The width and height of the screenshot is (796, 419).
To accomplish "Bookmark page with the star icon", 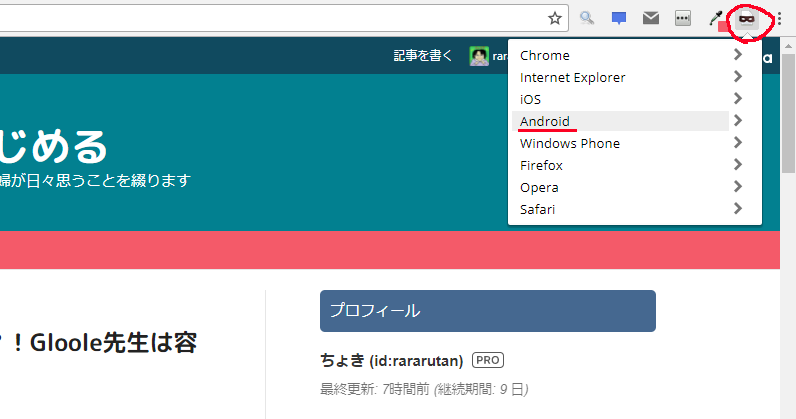I will (x=555, y=19).
